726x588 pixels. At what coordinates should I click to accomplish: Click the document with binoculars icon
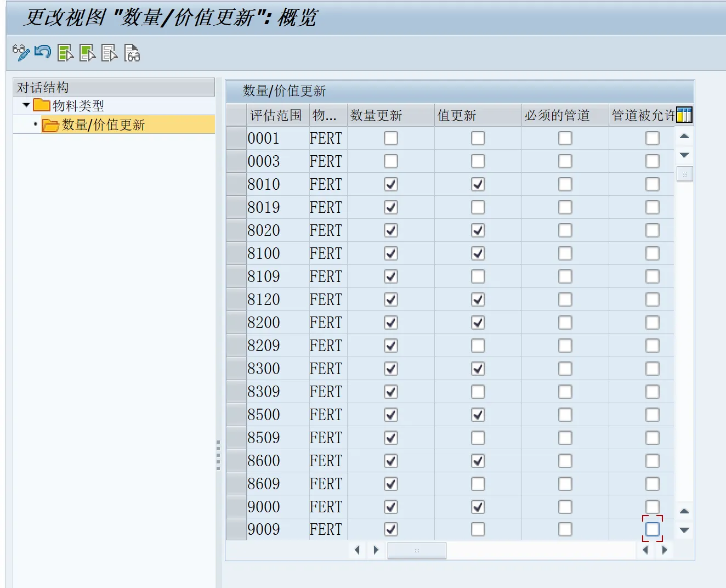pos(132,53)
